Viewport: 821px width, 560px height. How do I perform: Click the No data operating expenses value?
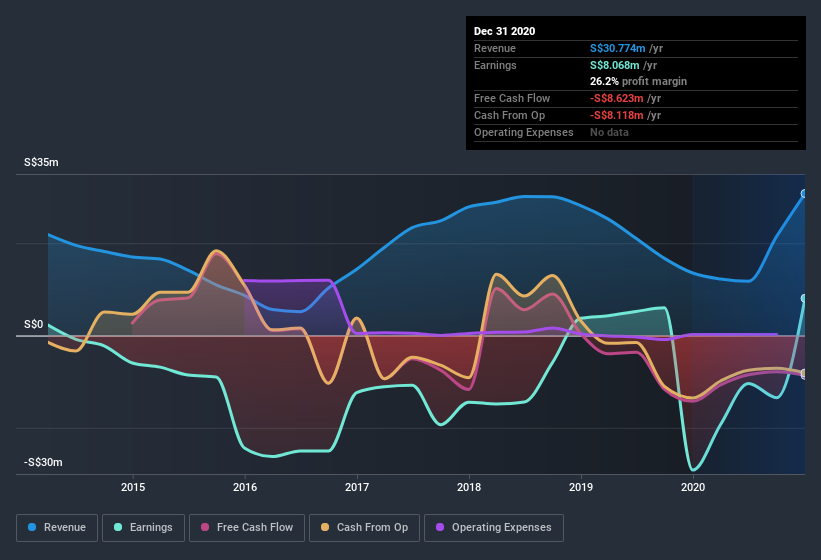609,132
